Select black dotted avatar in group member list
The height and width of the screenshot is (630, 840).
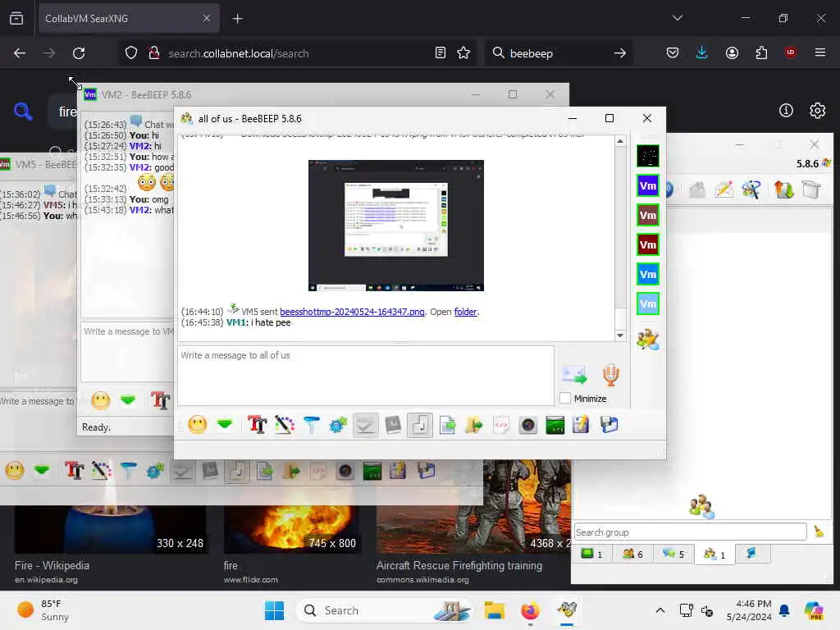pos(648,157)
